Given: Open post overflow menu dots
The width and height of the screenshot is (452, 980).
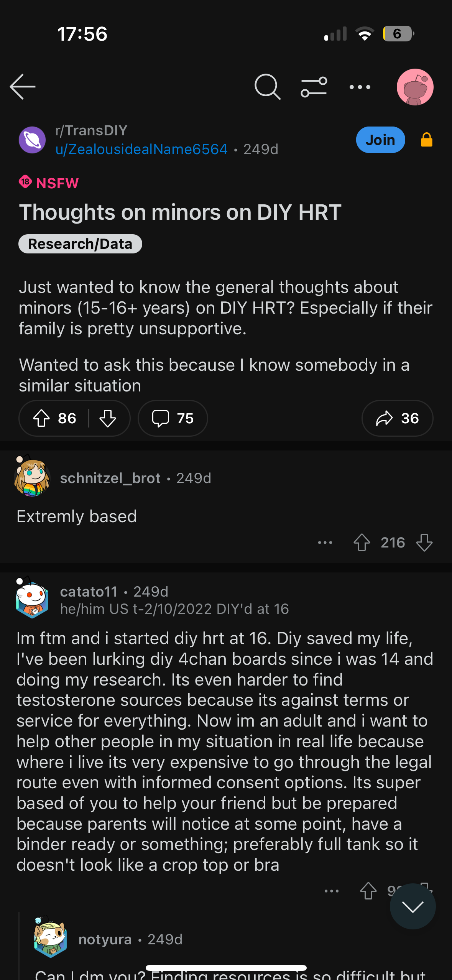Looking at the screenshot, I should (x=360, y=87).
